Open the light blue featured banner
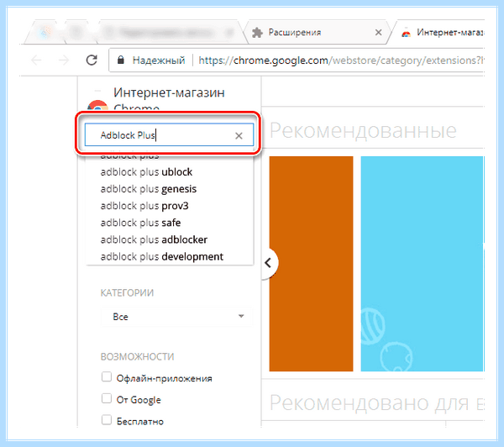This screenshot has width=504, height=447. pyautogui.click(x=423, y=264)
